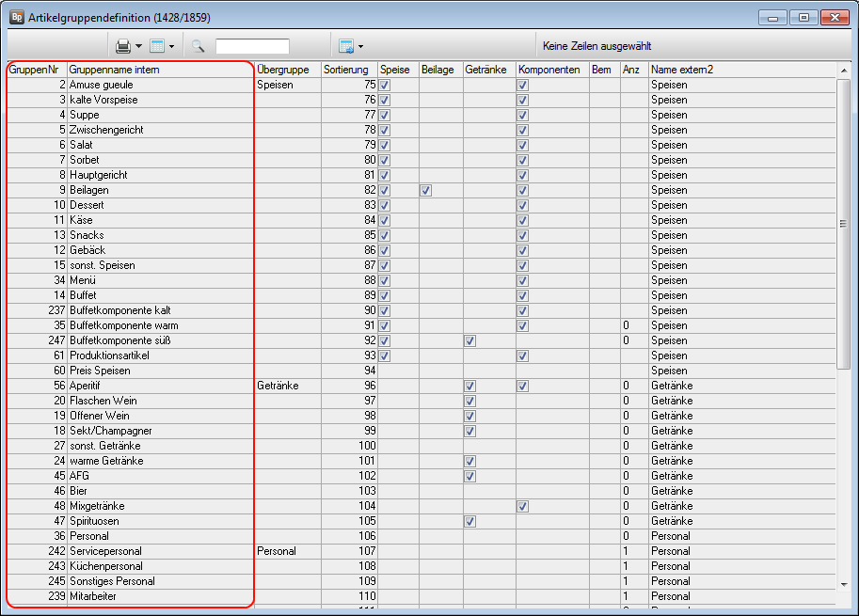The image size is (859, 616).
Task: Click the table view icon
Action: point(157,46)
